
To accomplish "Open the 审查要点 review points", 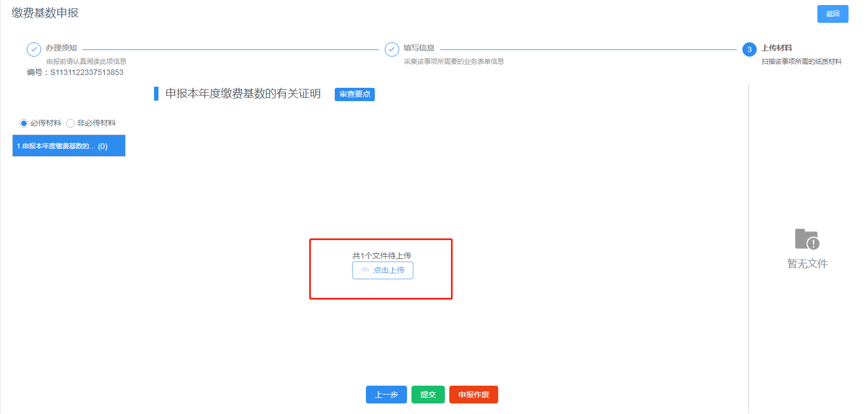I will click(354, 94).
